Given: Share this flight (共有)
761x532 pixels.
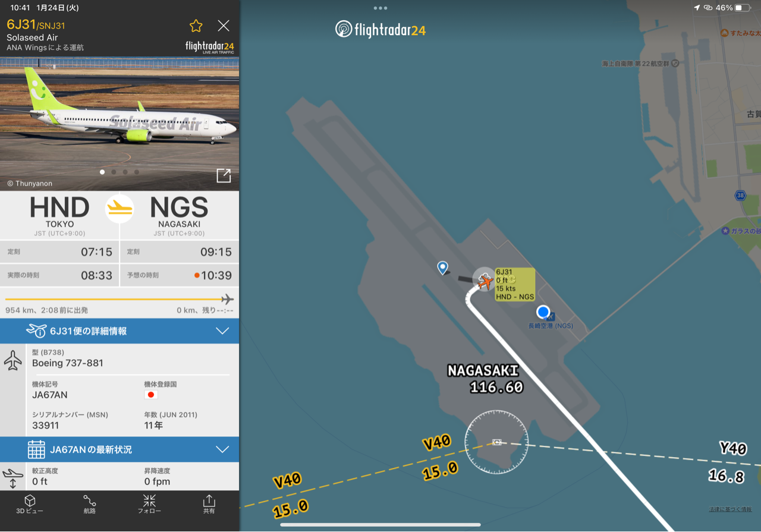Looking at the screenshot, I should point(209,504).
